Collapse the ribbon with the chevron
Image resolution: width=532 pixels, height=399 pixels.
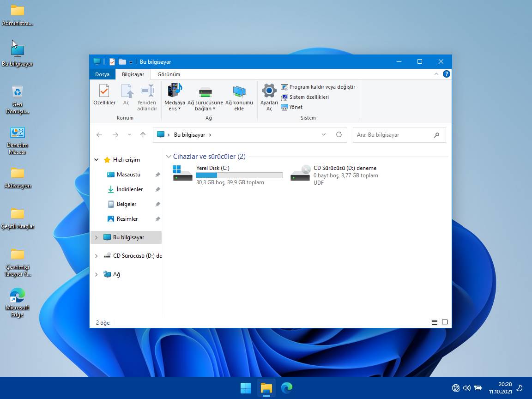(436, 74)
